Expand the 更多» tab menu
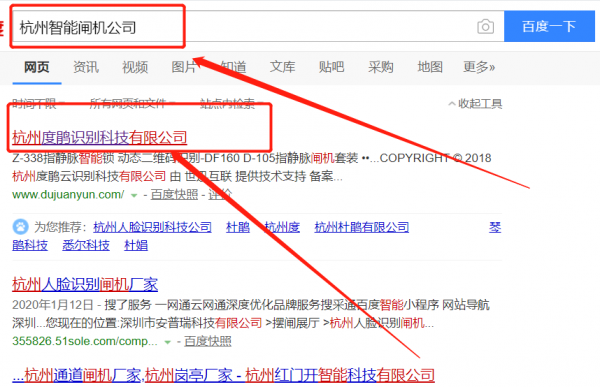The width and height of the screenshot is (600, 387). click(x=479, y=67)
